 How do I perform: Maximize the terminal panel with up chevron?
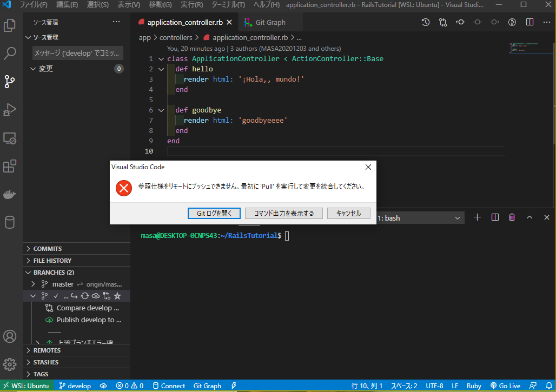(529, 217)
